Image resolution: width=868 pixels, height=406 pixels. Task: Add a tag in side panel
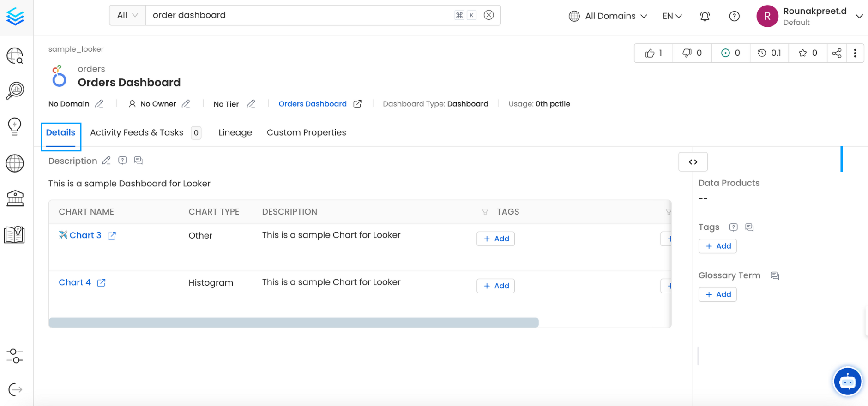717,246
